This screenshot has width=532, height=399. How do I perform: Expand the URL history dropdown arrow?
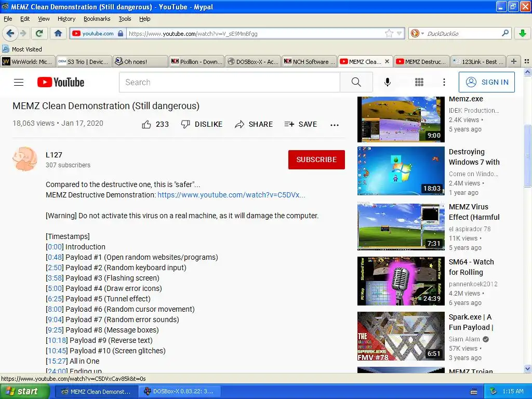[x=400, y=33]
